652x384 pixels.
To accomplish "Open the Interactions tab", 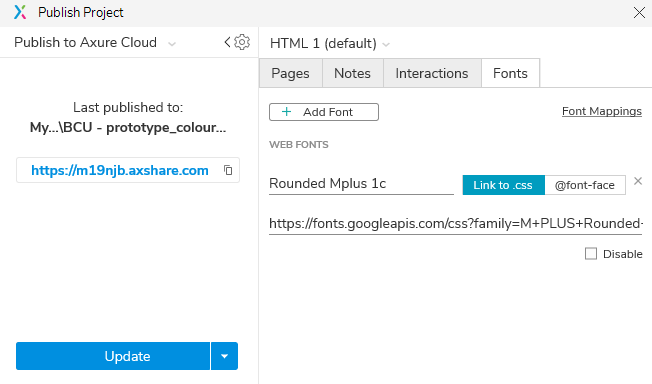I will (x=432, y=73).
